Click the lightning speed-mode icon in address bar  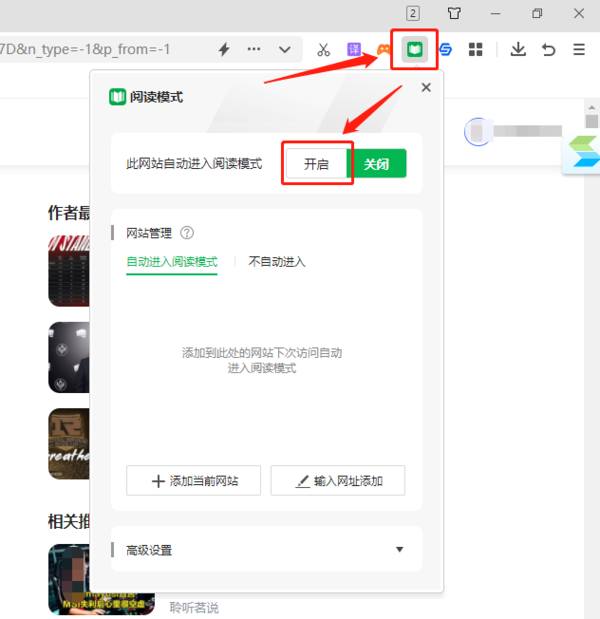click(x=224, y=49)
